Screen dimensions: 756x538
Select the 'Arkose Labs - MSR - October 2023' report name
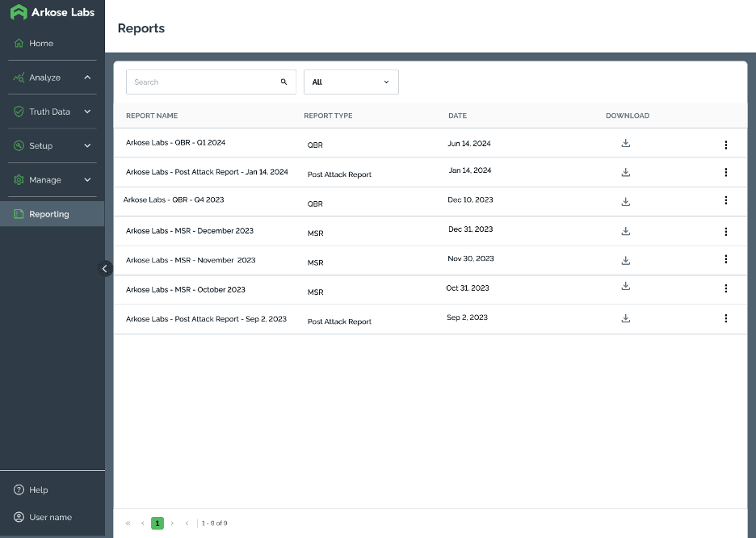(186, 290)
